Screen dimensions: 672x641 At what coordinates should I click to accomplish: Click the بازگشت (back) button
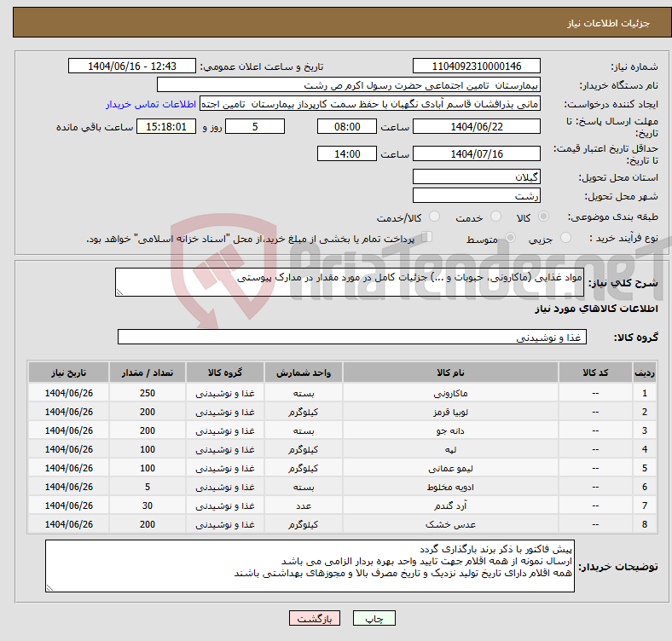pos(314,619)
